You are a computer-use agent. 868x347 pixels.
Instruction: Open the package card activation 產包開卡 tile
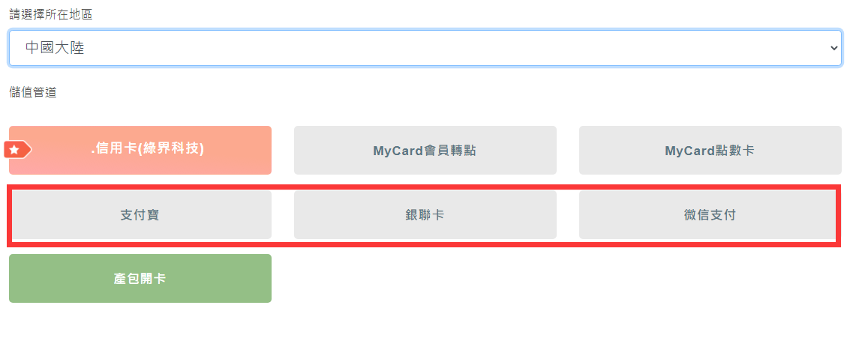[x=140, y=278]
